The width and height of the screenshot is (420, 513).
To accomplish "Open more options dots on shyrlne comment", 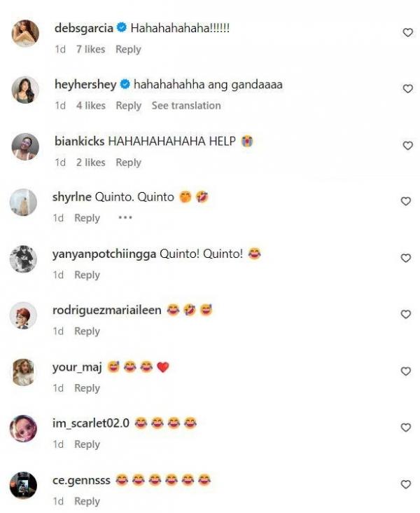I will coord(125,217).
